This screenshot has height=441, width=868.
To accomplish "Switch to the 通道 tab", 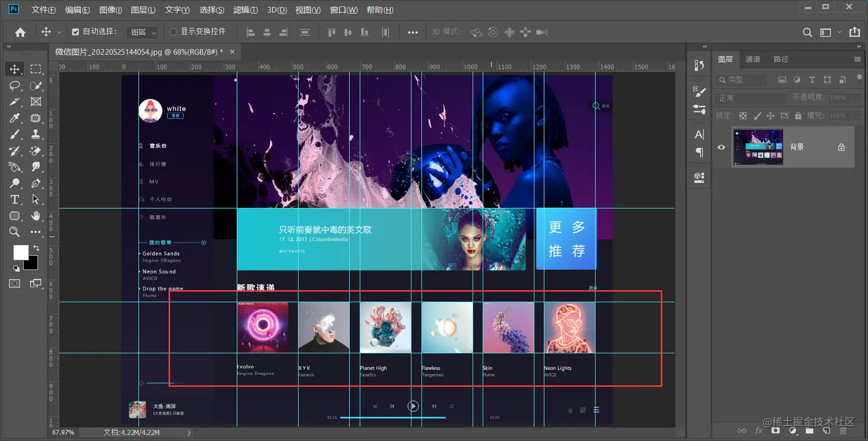I will (x=753, y=59).
